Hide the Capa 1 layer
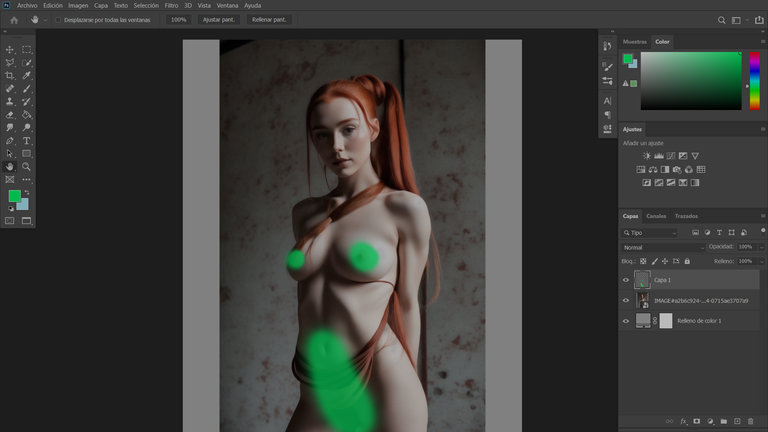This screenshot has width=768, height=432. [x=626, y=280]
